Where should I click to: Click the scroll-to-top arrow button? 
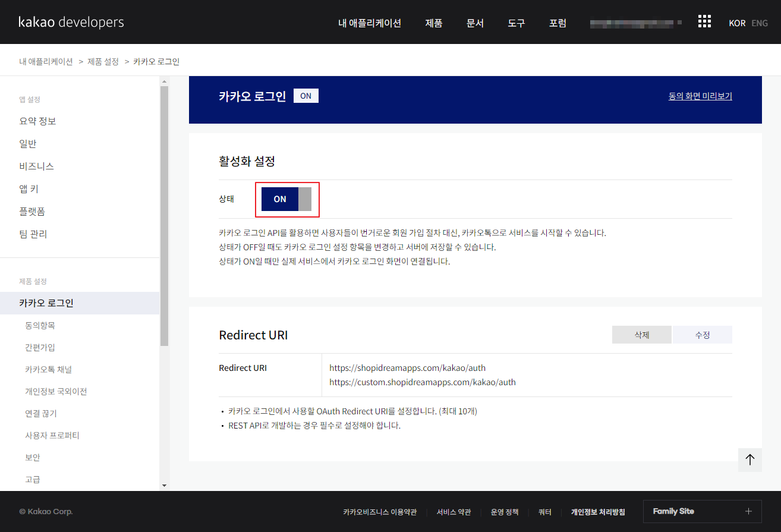pos(750,460)
